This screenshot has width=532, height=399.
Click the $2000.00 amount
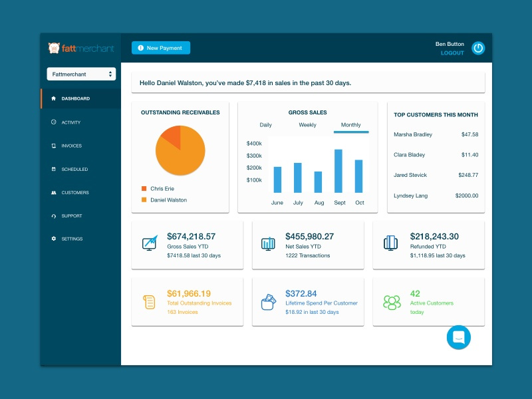click(x=467, y=196)
